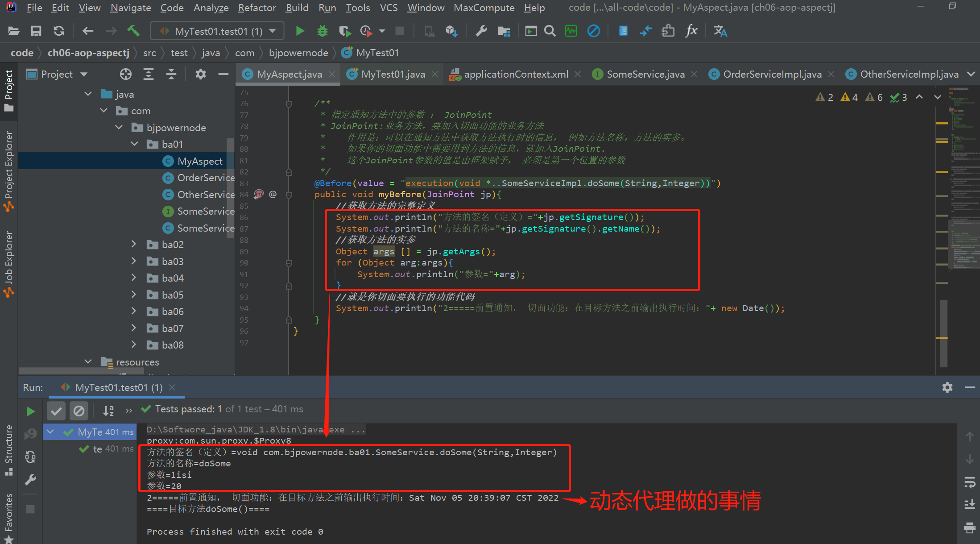Toggle show passed tests checkmark button
Image resolution: width=980 pixels, height=544 pixels.
[x=56, y=411]
